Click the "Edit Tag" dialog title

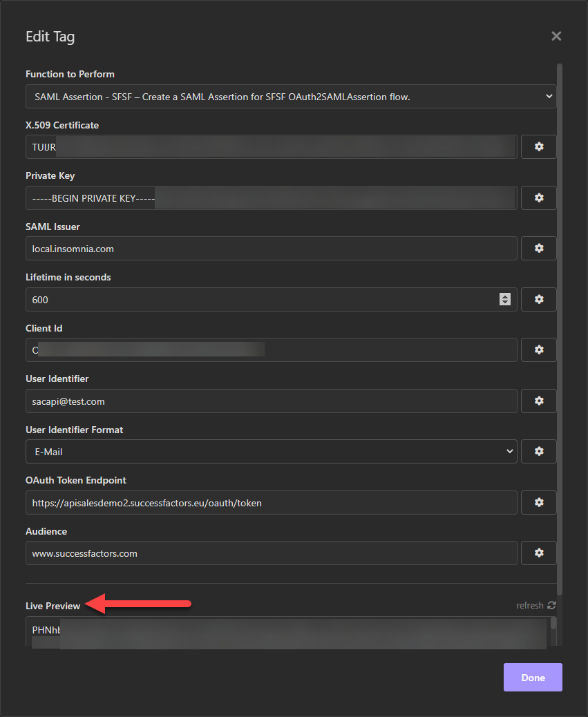click(x=50, y=37)
